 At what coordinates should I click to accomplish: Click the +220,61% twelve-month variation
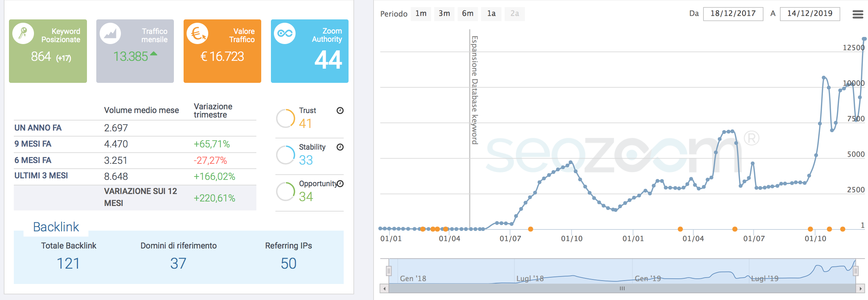(x=214, y=198)
